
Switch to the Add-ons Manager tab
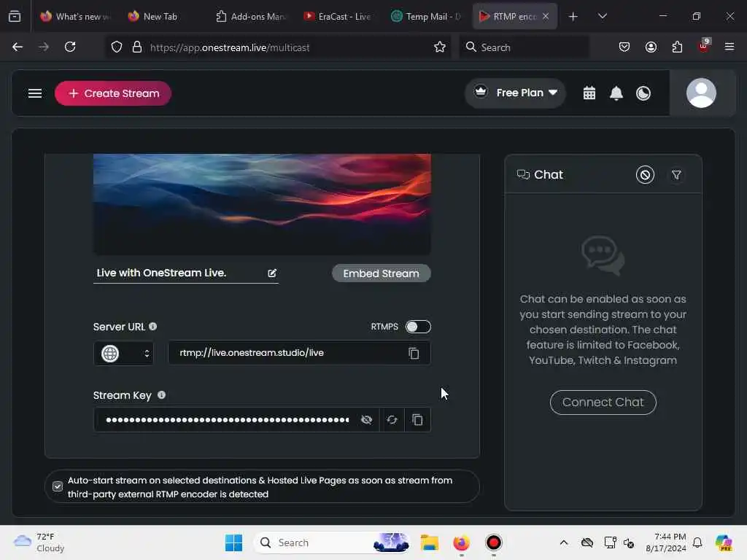[x=250, y=17]
